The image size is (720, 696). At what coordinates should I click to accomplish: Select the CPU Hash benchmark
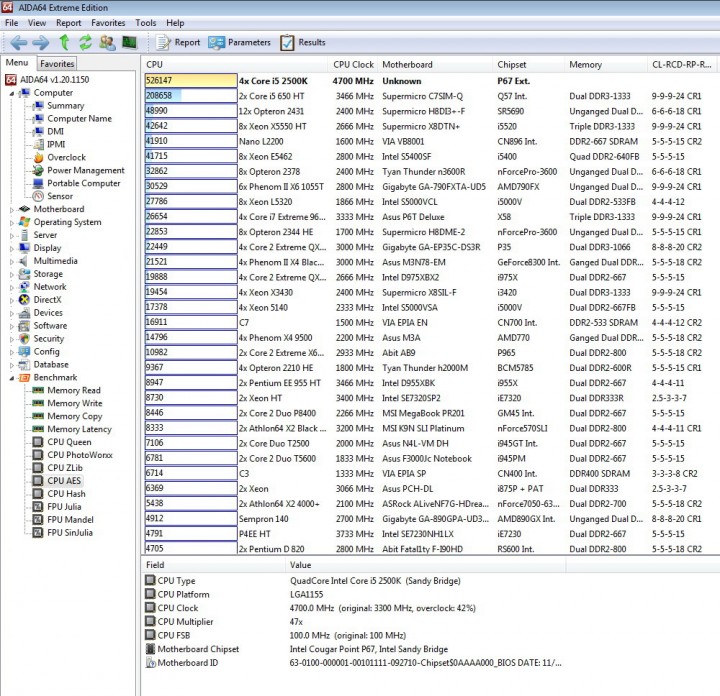pyautogui.click(x=67, y=494)
